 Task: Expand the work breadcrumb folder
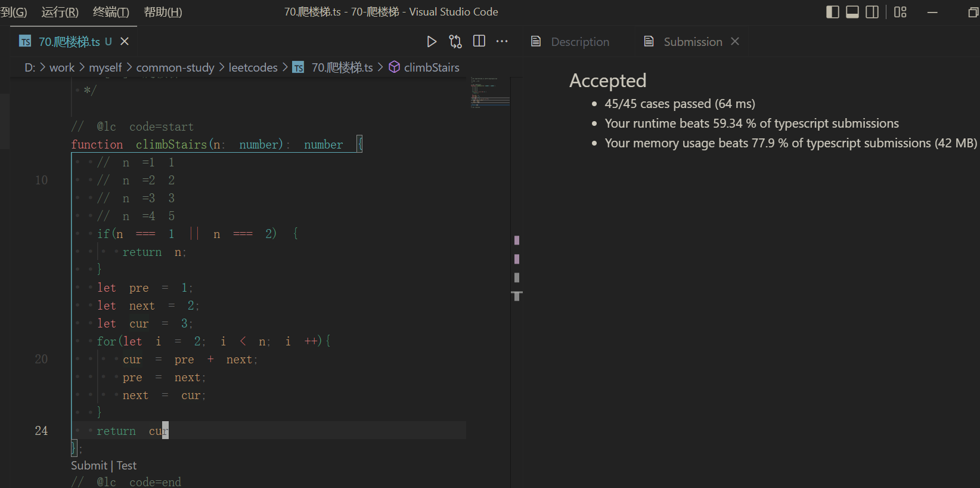61,67
